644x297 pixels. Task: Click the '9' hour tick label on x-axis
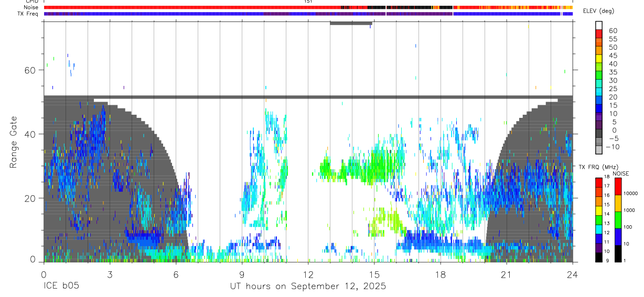[242, 274]
